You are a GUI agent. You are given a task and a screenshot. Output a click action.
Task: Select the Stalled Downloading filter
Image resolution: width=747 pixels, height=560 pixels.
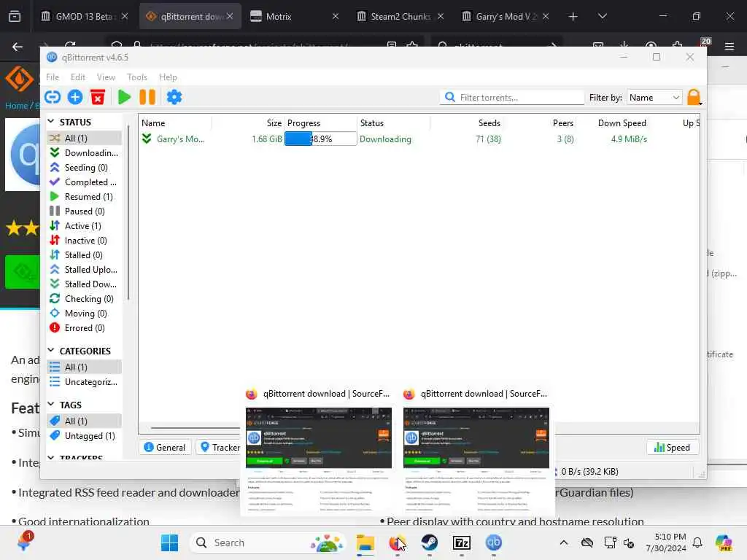(85, 284)
